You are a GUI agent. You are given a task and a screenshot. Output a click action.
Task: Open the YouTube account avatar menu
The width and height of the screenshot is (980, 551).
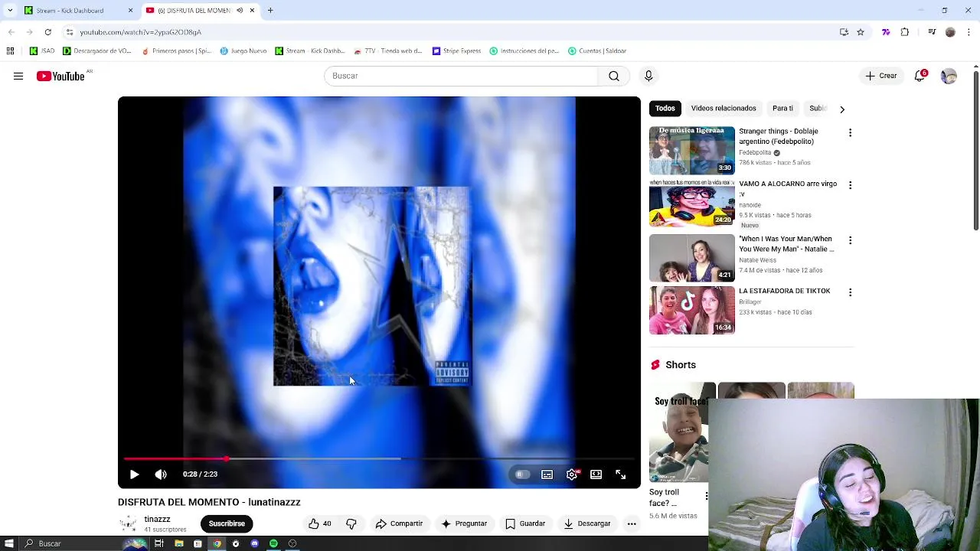click(x=949, y=76)
